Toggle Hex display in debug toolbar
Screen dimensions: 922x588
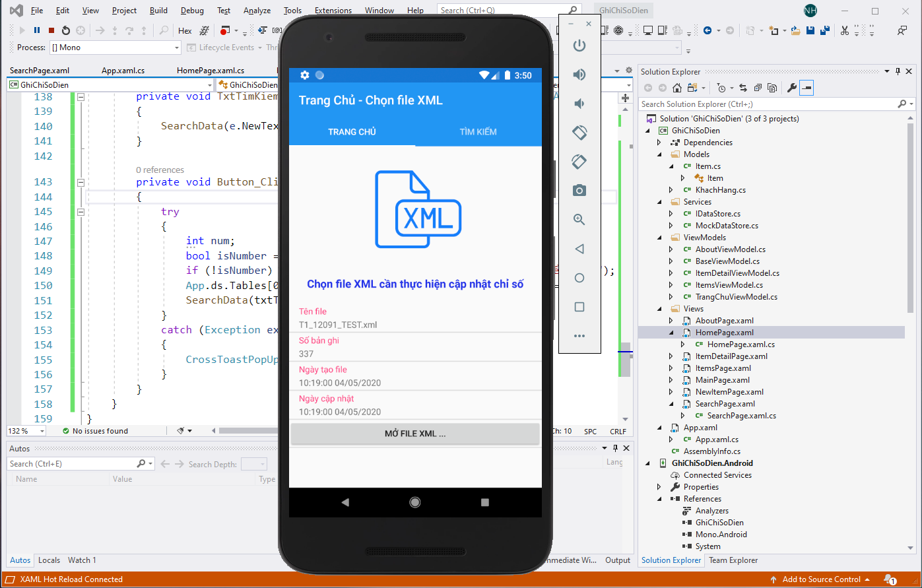coord(185,30)
